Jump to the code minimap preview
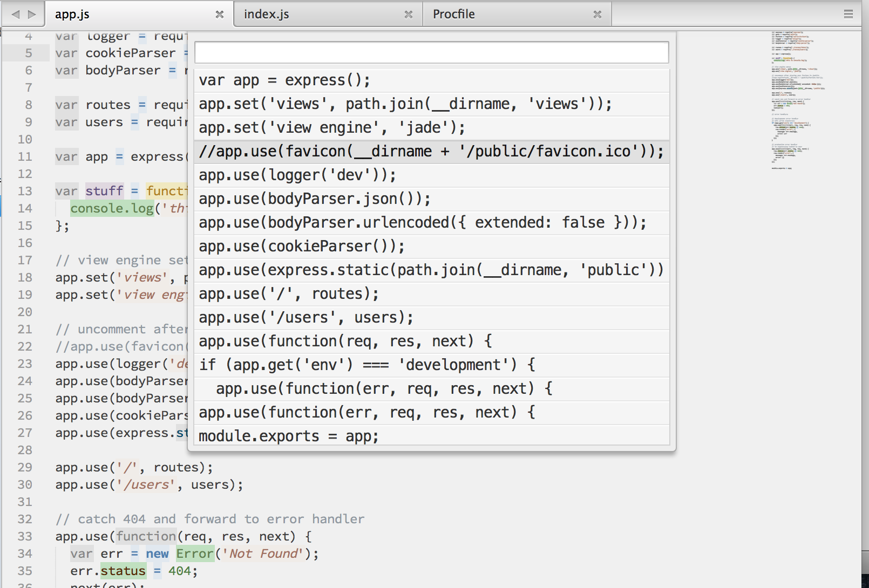Viewport: 869px width, 588px height. (796, 100)
